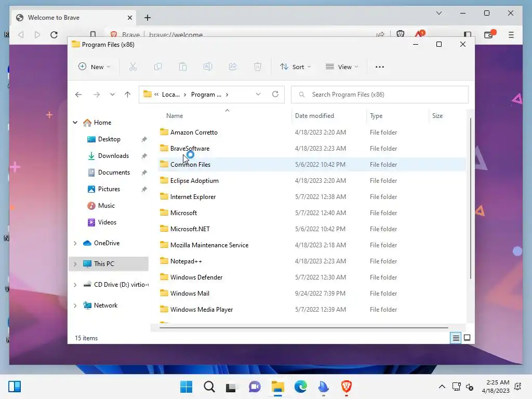Select the Mozilla Maintenance Service folder
Image resolution: width=532 pixels, height=399 pixels.
coord(312,245)
